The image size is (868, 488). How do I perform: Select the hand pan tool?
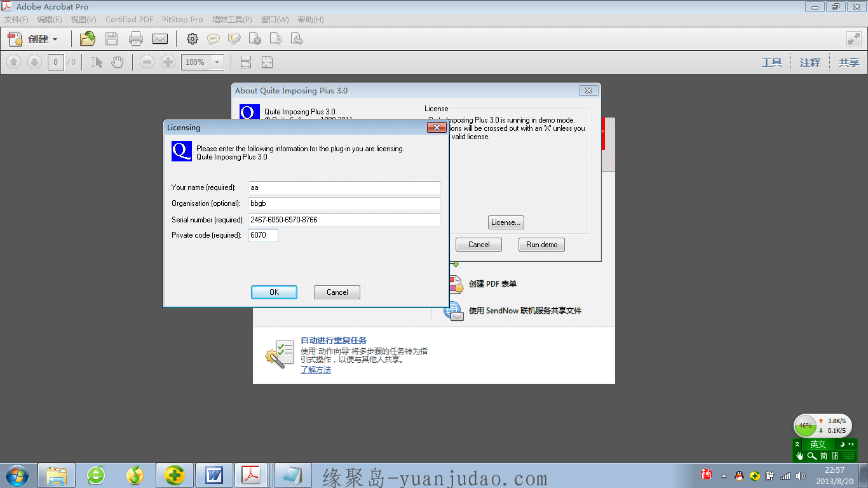click(117, 62)
